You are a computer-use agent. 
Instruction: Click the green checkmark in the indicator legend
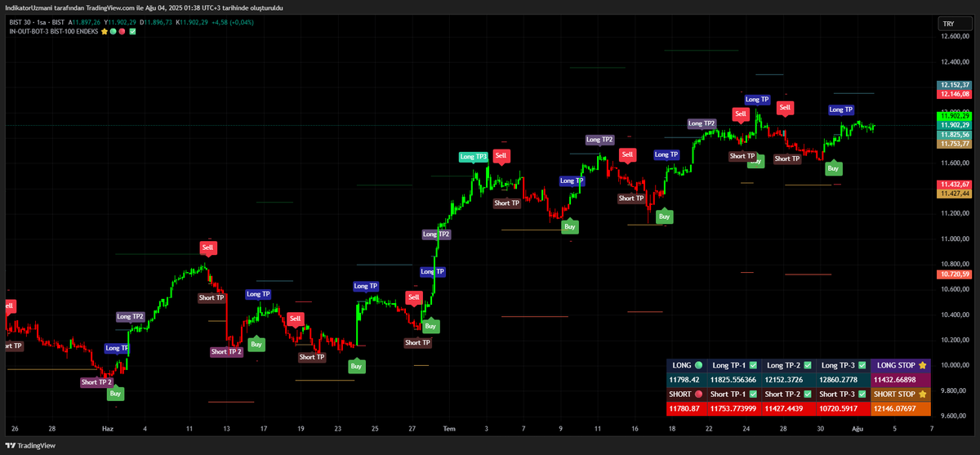click(132, 31)
